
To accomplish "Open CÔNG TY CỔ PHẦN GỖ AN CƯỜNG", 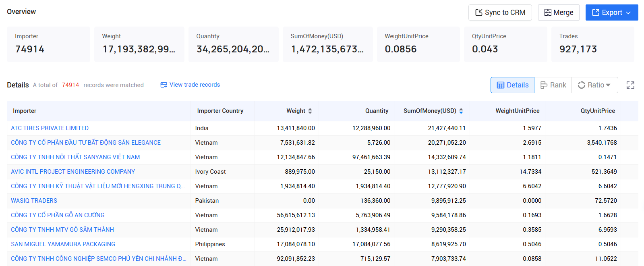I will click(x=58, y=215).
